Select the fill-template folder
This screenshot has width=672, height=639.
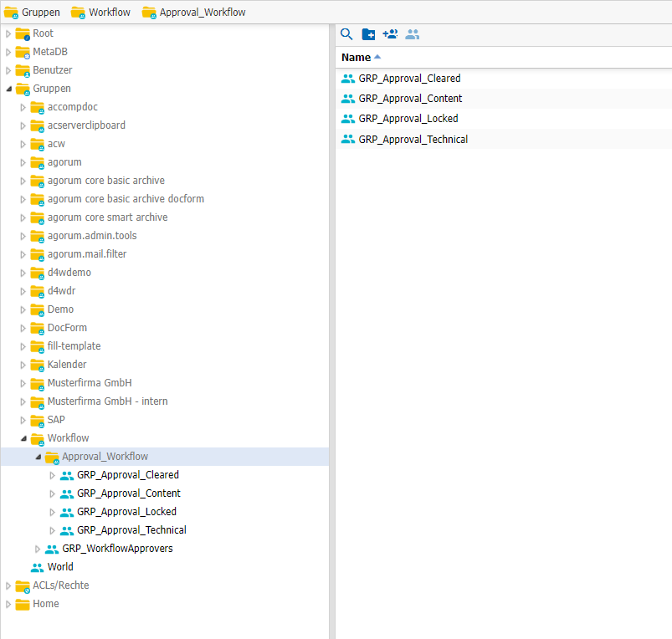point(74,346)
